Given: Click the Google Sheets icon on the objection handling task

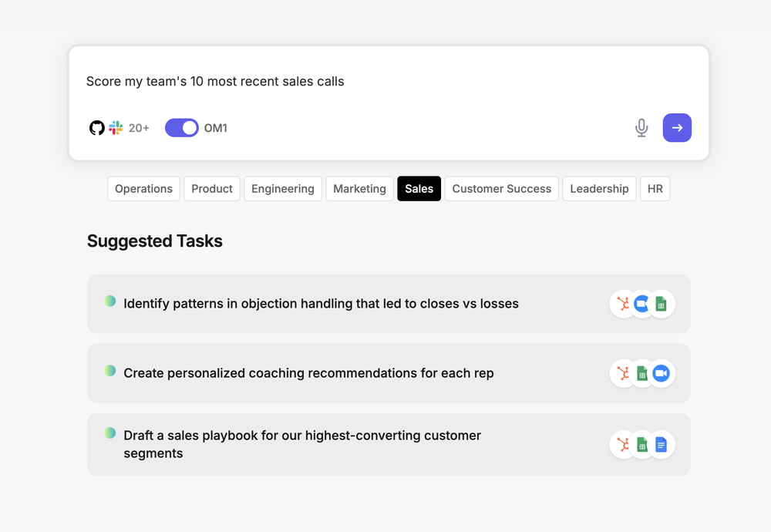Looking at the screenshot, I should pyautogui.click(x=661, y=304).
